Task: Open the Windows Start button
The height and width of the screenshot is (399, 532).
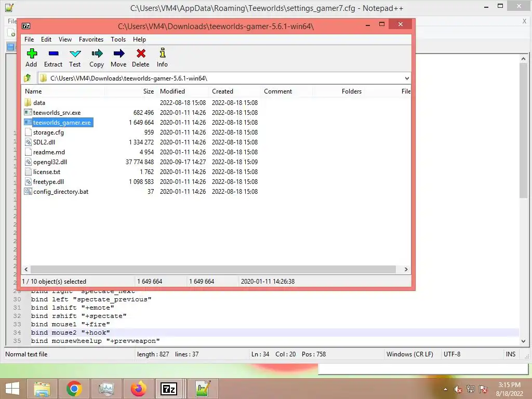Action: click(12, 389)
